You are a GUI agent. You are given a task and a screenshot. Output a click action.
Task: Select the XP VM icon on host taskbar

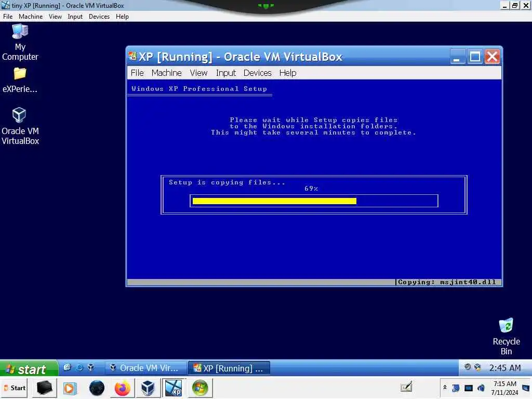174,388
